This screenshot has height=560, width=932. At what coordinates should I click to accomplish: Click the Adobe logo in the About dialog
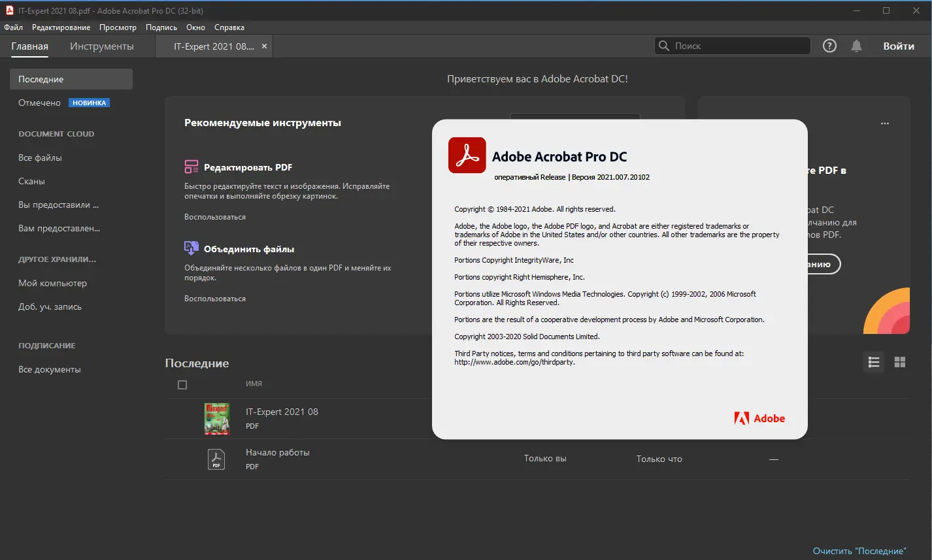coord(759,418)
